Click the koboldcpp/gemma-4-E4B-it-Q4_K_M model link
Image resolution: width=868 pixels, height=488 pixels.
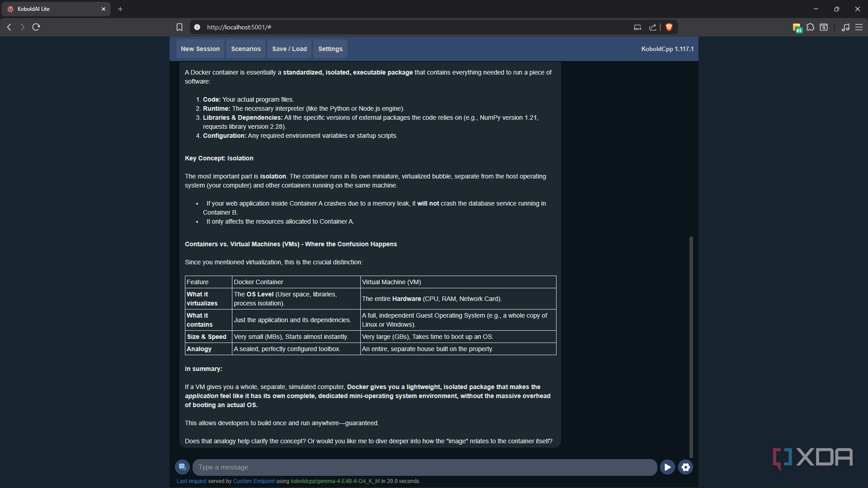click(x=335, y=481)
